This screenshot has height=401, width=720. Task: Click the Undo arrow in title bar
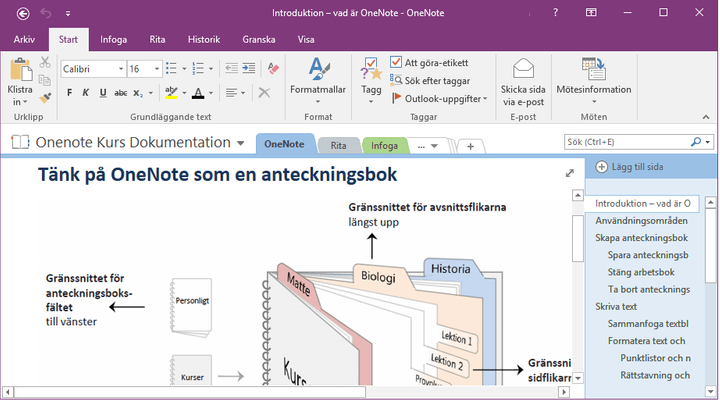click(x=45, y=13)
